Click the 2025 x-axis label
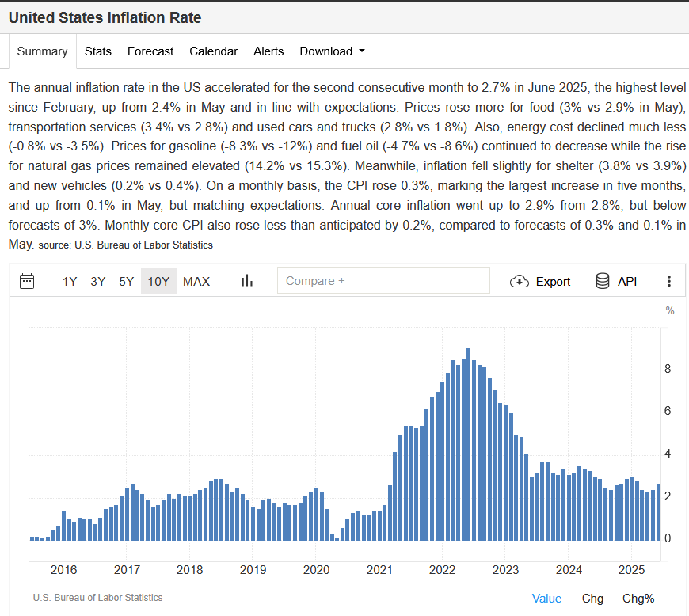The width and height of the screenshot is (689, 616). click(x=631, y=570)
